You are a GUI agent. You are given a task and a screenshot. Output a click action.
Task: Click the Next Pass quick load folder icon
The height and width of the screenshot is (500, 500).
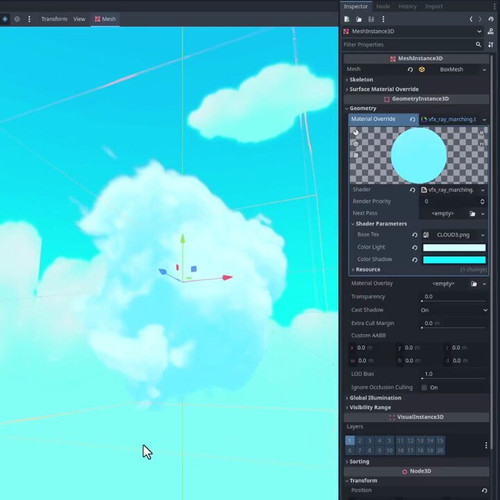(472, 214)
